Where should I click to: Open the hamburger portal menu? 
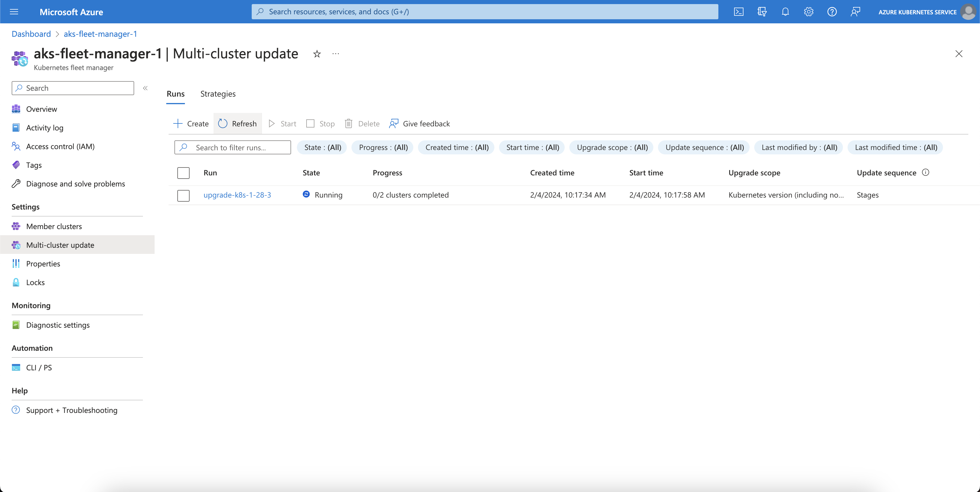14,12
